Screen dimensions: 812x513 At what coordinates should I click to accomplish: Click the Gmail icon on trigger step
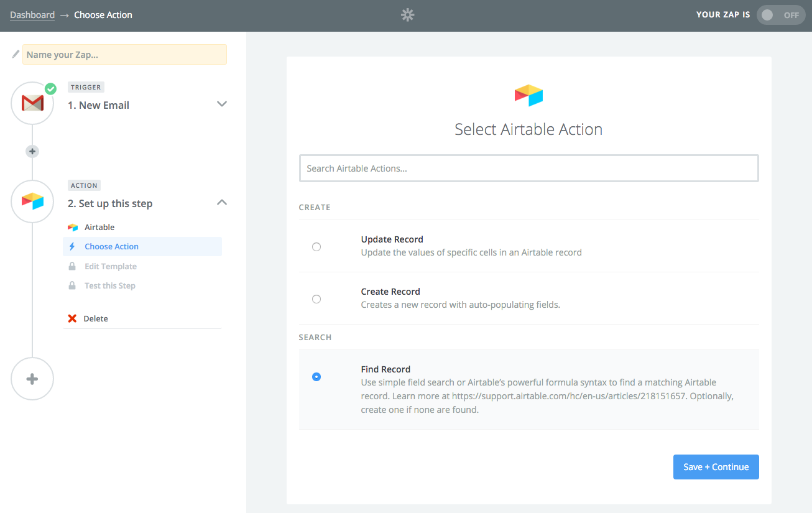[32, 103]
